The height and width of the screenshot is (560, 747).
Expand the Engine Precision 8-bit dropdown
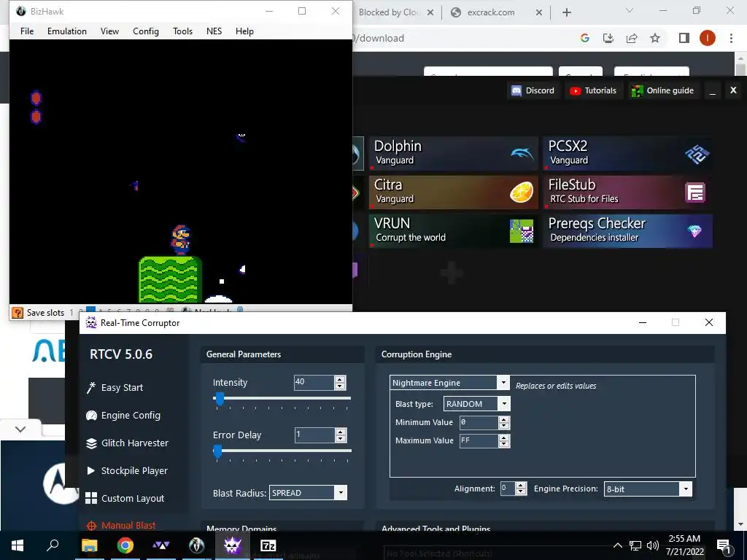(686, 489)
